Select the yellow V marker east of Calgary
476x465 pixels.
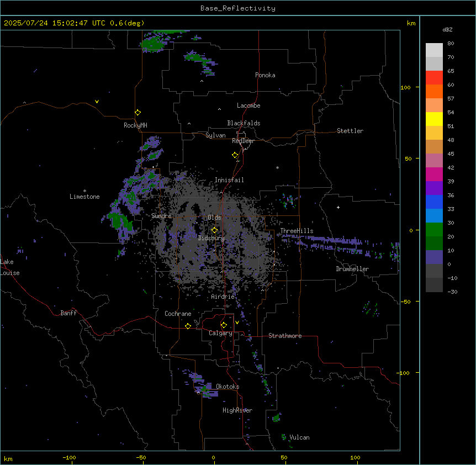click(x=237, y=323)
